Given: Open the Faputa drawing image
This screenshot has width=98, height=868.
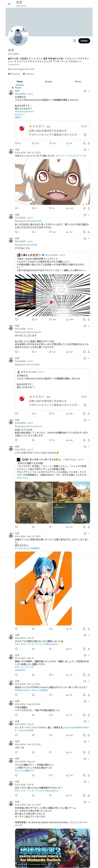Looking at the screenshot, I should click(x=52, y=182).
